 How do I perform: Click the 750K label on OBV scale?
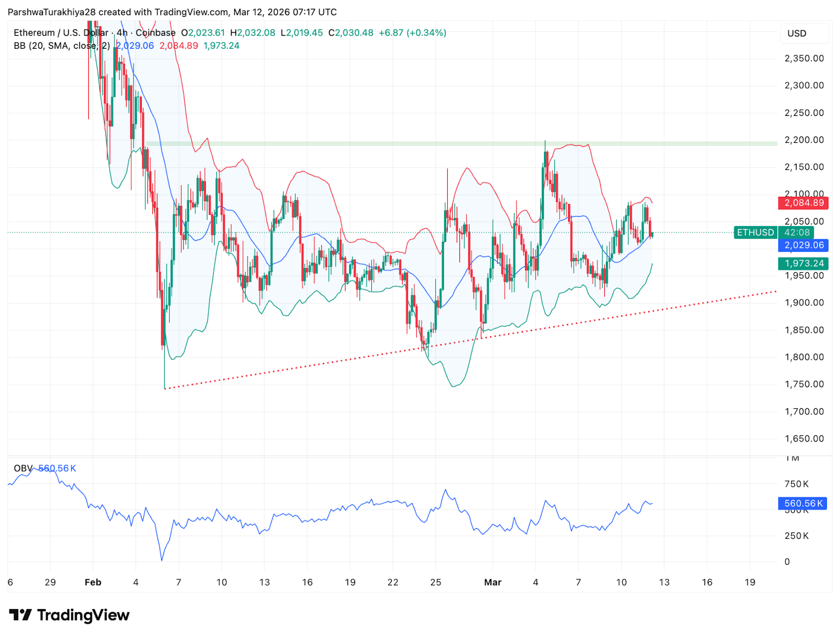click(796, 484)
